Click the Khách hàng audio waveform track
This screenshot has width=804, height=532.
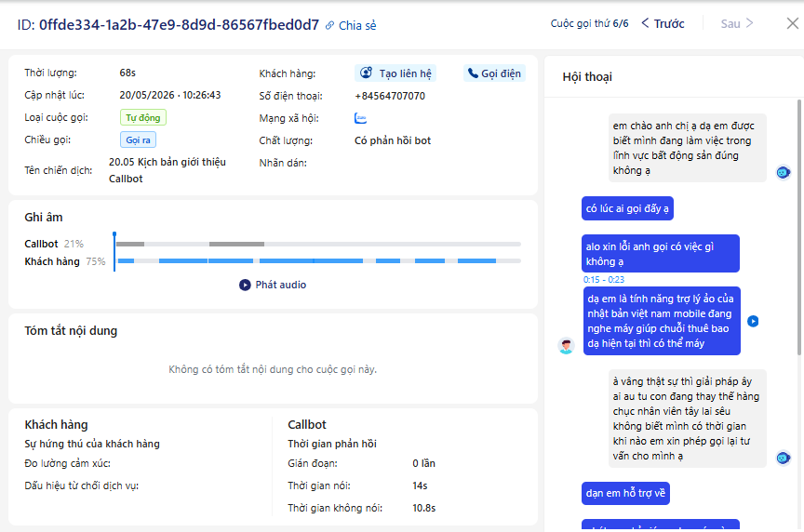(x=318, y=260)
